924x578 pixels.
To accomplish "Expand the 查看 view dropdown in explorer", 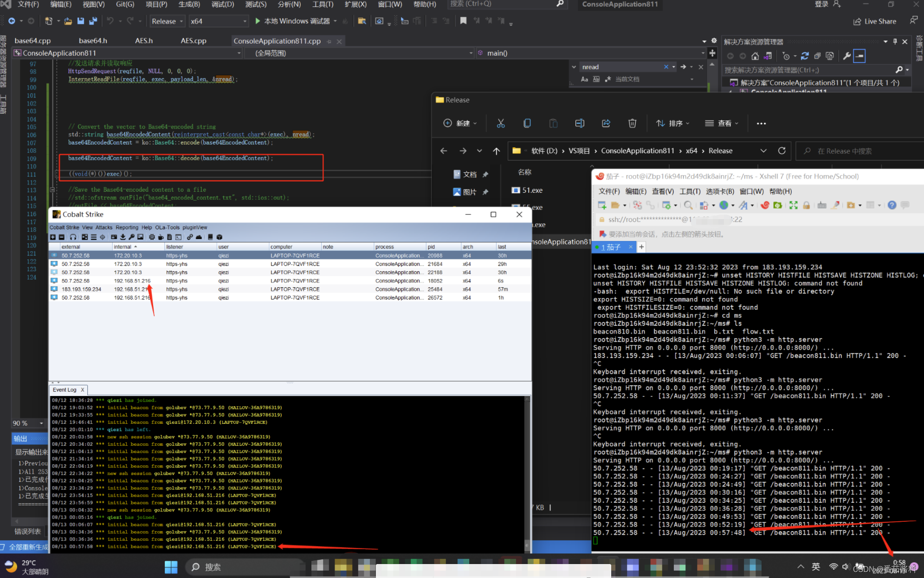I will (722, 123).
